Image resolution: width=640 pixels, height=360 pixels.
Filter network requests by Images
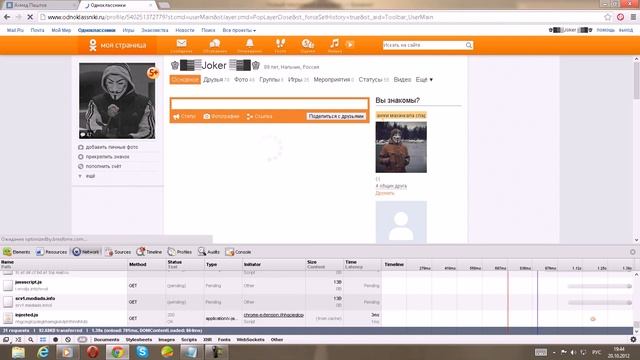pos(166,340)
